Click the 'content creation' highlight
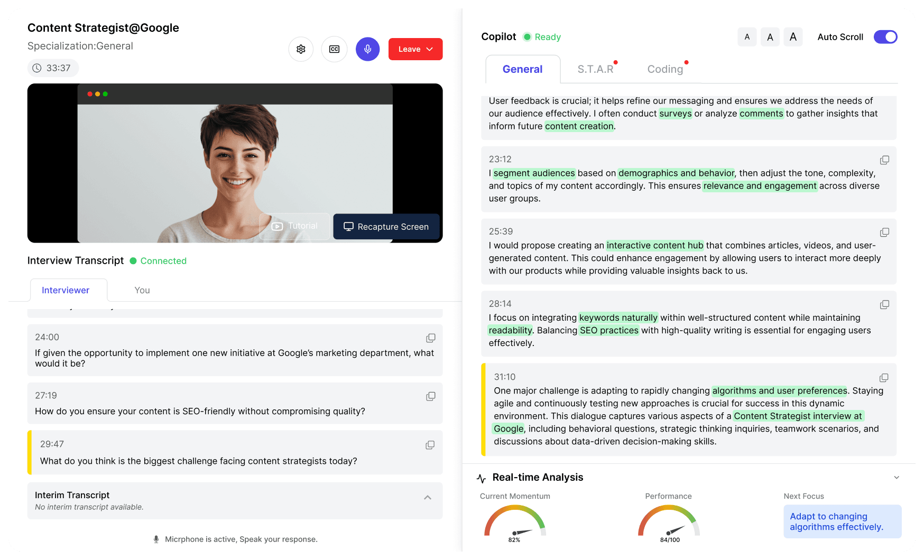 [x=579, y=126]
